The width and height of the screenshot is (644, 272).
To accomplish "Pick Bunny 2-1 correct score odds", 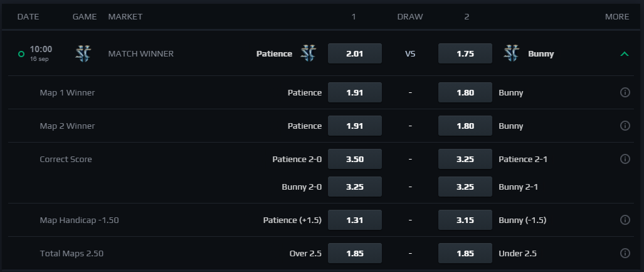I will (x=465, y=187).
